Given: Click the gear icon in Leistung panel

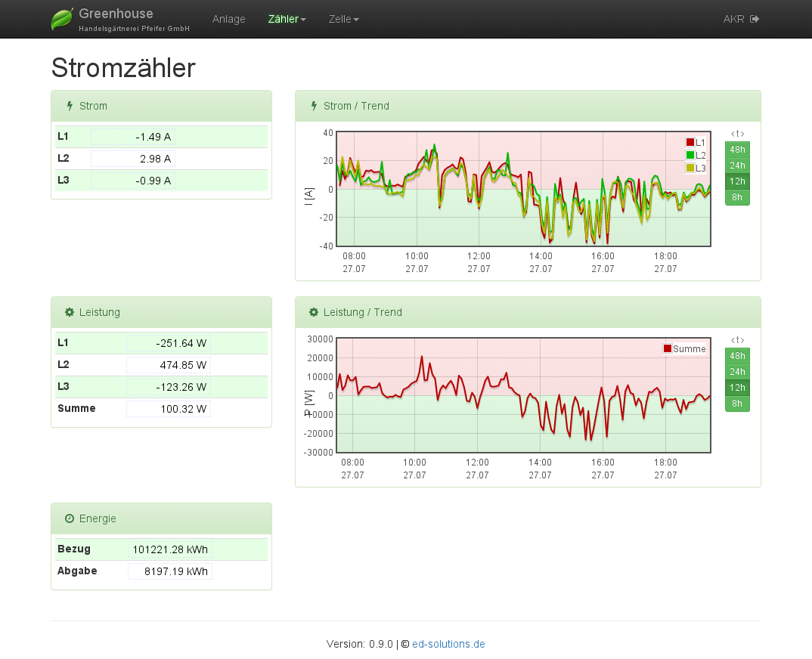Looking at the screenshot, I should point(70,312).
